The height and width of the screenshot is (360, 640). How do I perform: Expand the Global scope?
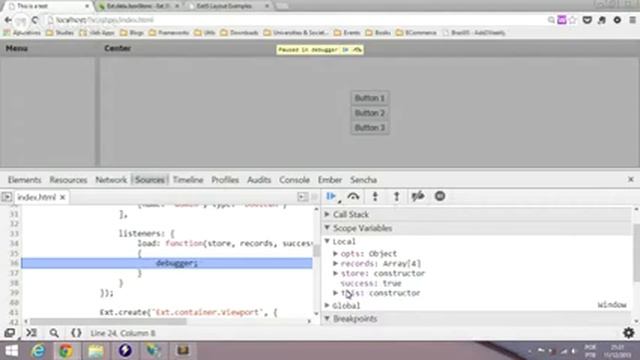tap(327, 305)
